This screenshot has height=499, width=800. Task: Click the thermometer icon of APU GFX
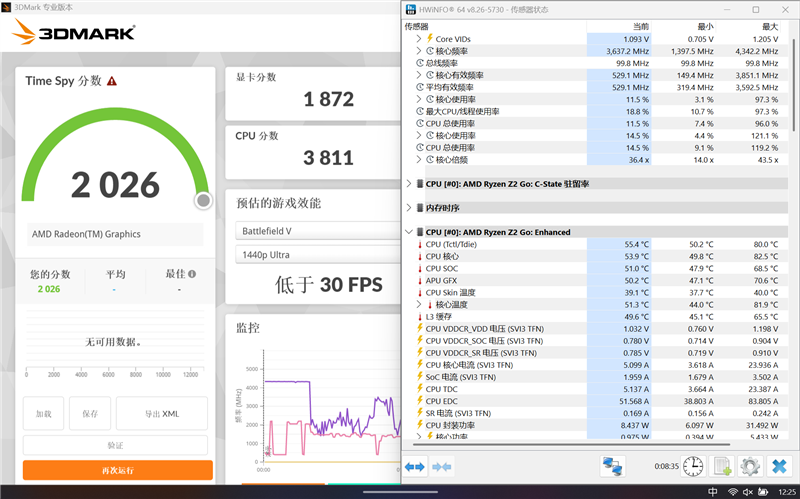pyautogui.click(x=420, y=281)
